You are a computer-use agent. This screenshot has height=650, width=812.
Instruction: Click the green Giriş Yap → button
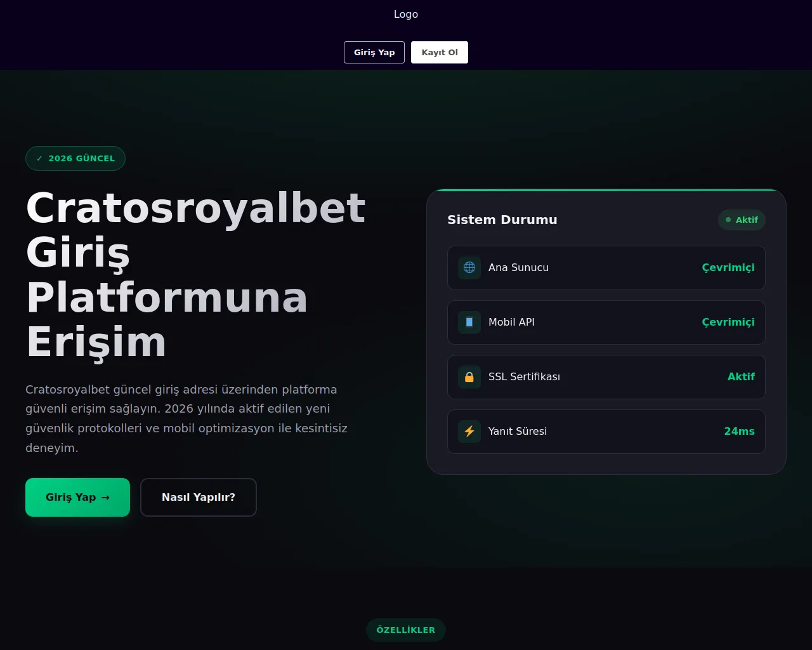77,497
